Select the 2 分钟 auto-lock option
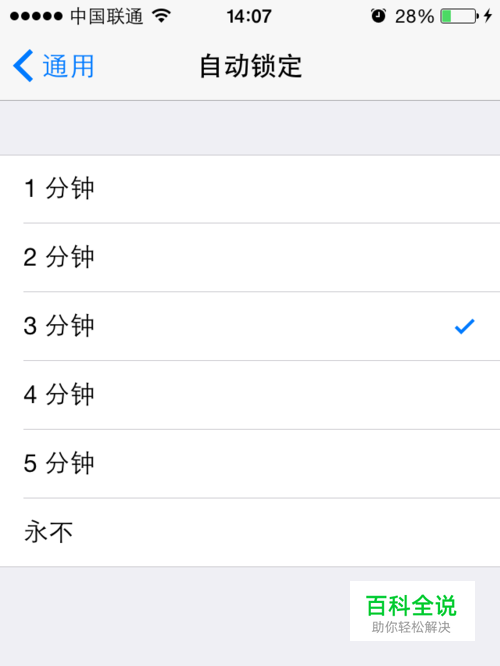The height and width of the screenshot is (666, 500). point(250,257)
